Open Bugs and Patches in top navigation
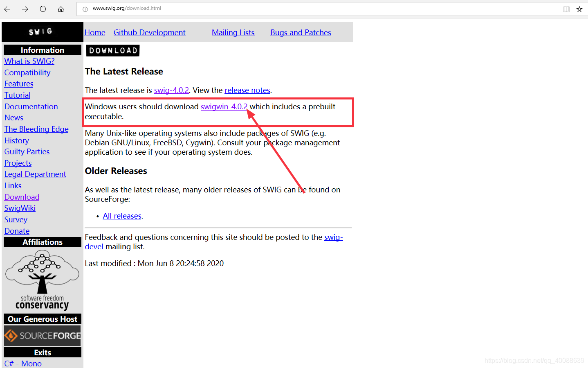Screen dimensions: 588x368 point(301,32)
